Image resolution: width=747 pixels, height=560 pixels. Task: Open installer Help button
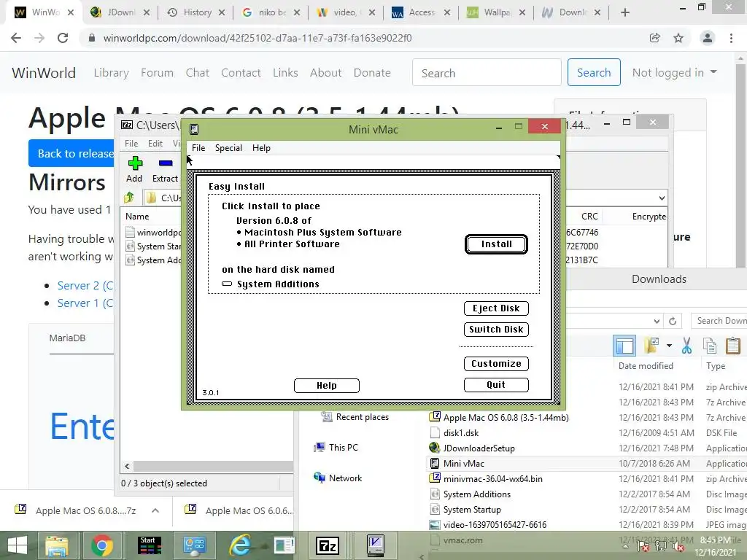[326, 385]
